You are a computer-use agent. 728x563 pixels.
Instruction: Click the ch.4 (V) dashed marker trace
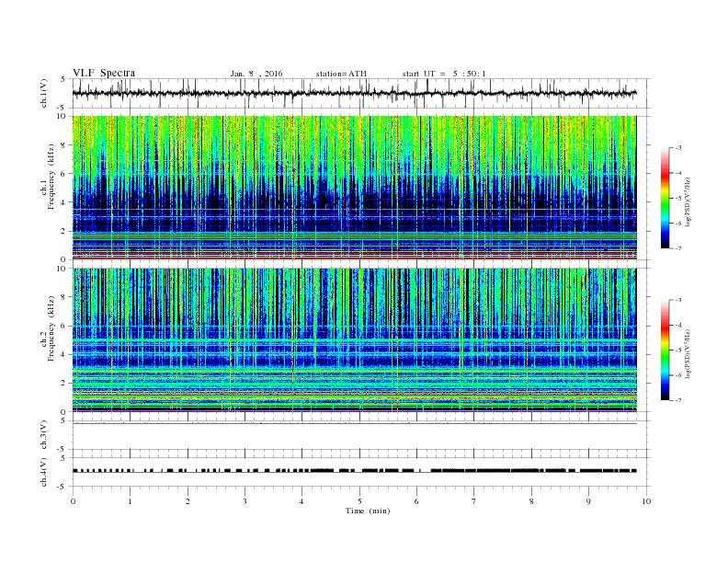(x=354, y=471)
